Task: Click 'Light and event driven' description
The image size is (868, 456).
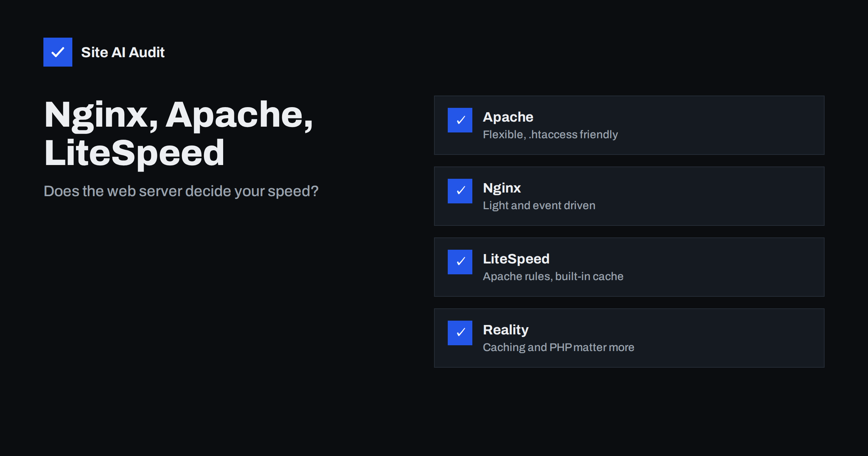Action: coord(539,206)
